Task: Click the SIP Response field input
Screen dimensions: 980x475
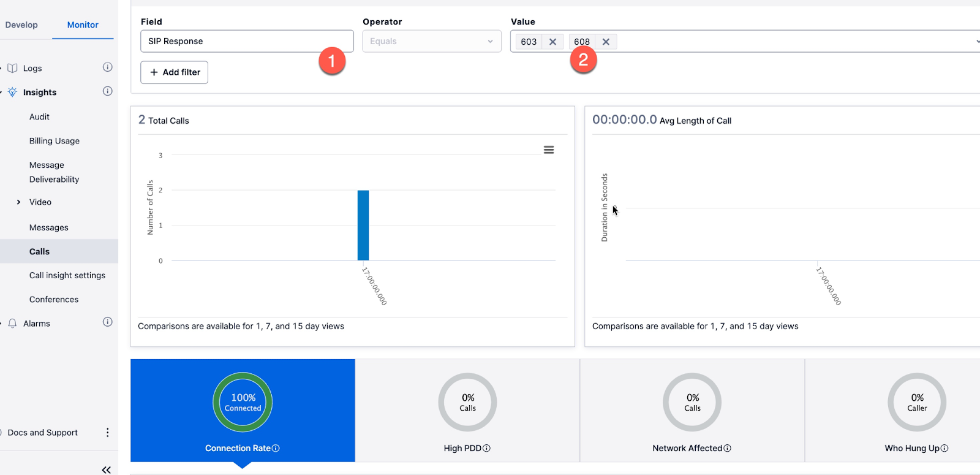Action: coord(247,41)
